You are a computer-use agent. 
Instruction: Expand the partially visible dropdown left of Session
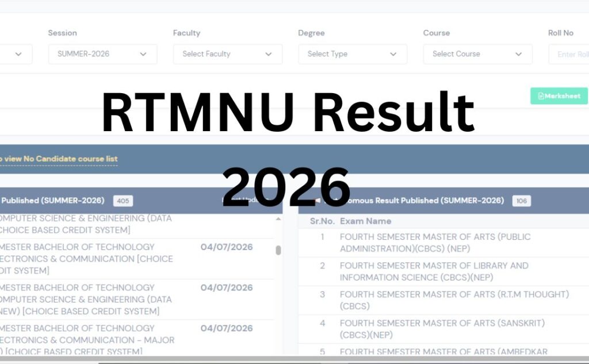point(16,54)
